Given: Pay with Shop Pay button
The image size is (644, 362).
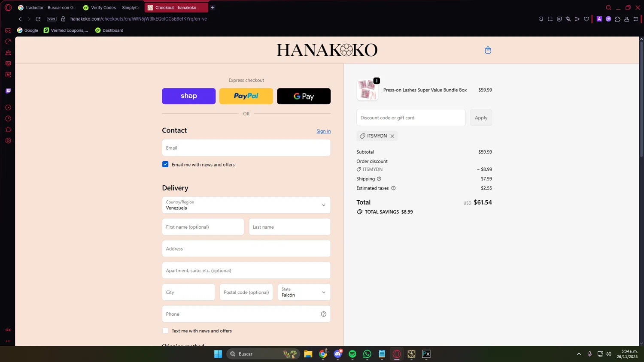Looking at the screenshot, I should pos(188,96).
